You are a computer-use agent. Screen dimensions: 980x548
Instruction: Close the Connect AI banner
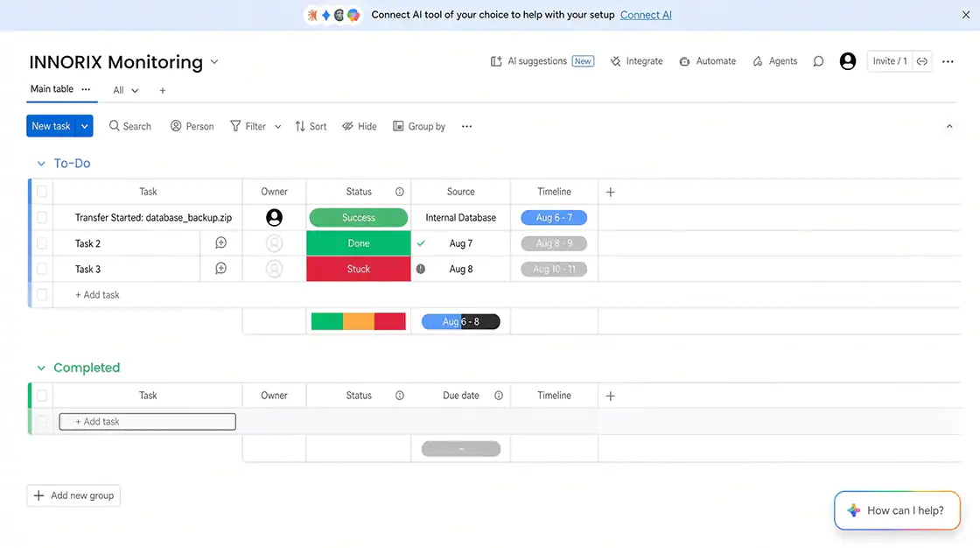tap(966, 15)
